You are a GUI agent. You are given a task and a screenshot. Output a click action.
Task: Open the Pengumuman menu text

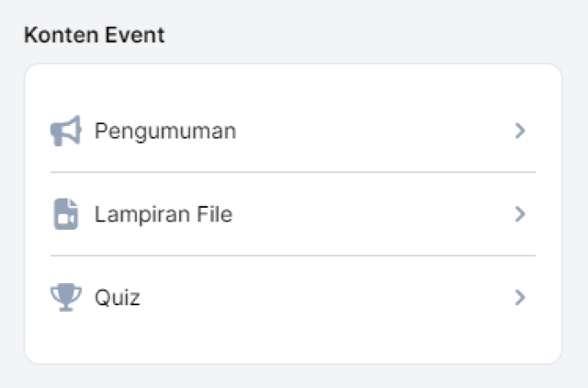point(165,132)
